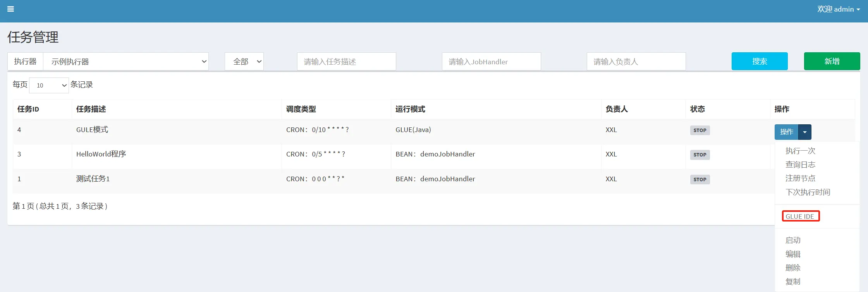Click the 操作 button for task 4
This screenshot has height=292, width=868.
(x=786, y=132)
